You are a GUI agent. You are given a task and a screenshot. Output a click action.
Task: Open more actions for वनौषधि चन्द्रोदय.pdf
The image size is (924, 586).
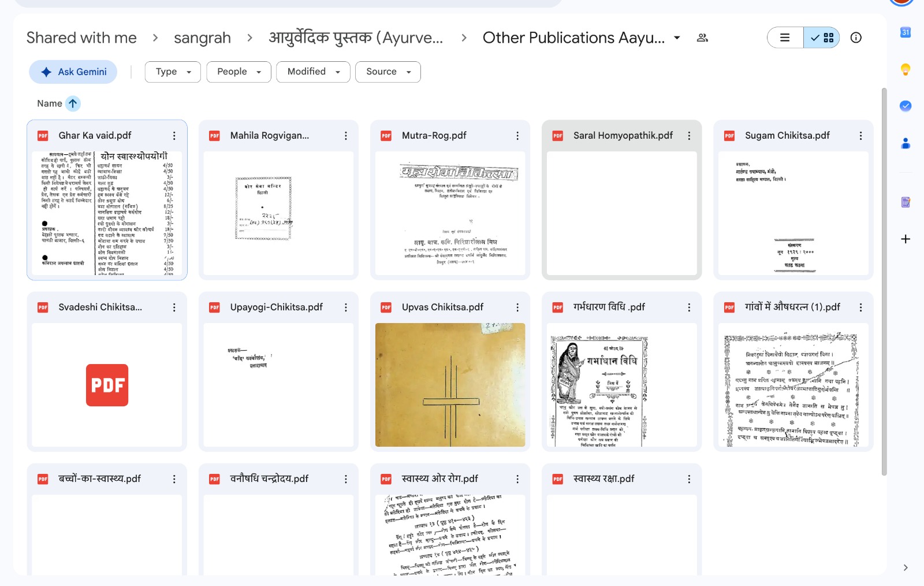pos(346,479)
